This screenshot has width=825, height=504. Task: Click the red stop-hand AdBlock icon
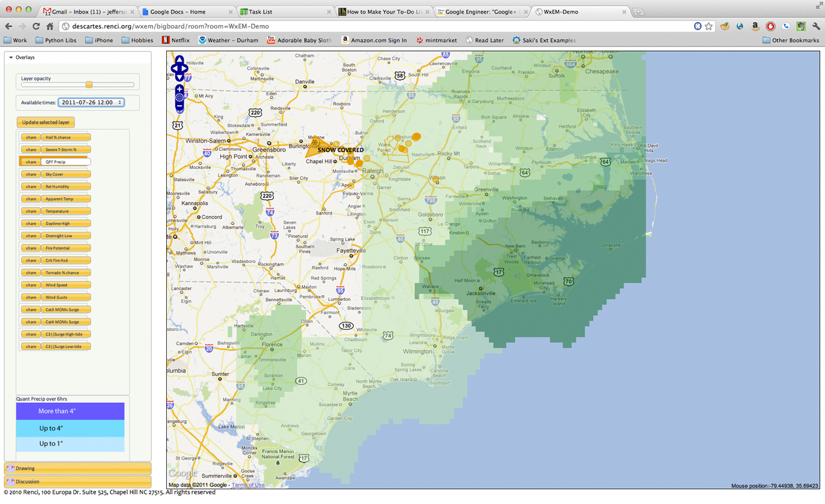coord(770,26)
